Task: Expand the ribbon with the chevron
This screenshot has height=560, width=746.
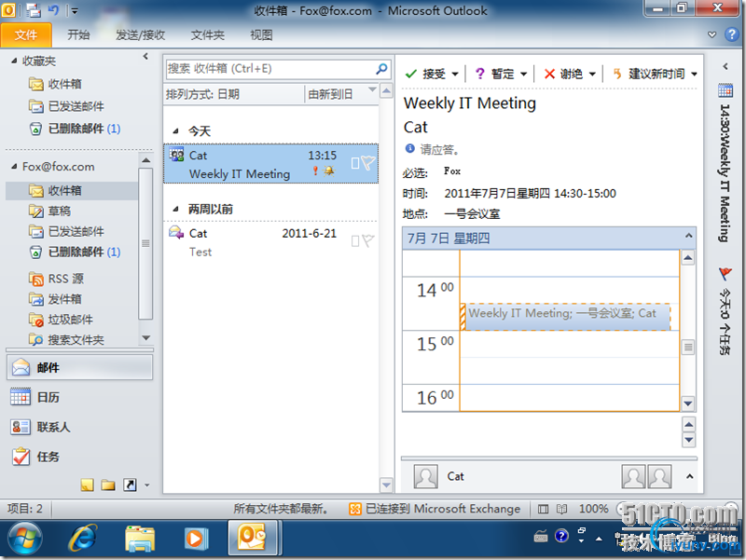Action: click(711, 34)
